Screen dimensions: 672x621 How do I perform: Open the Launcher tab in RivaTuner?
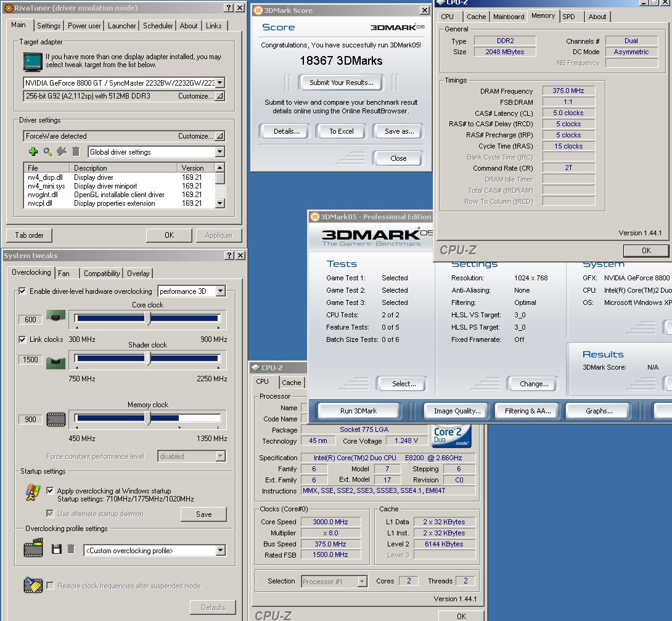(x=121, y=26)
